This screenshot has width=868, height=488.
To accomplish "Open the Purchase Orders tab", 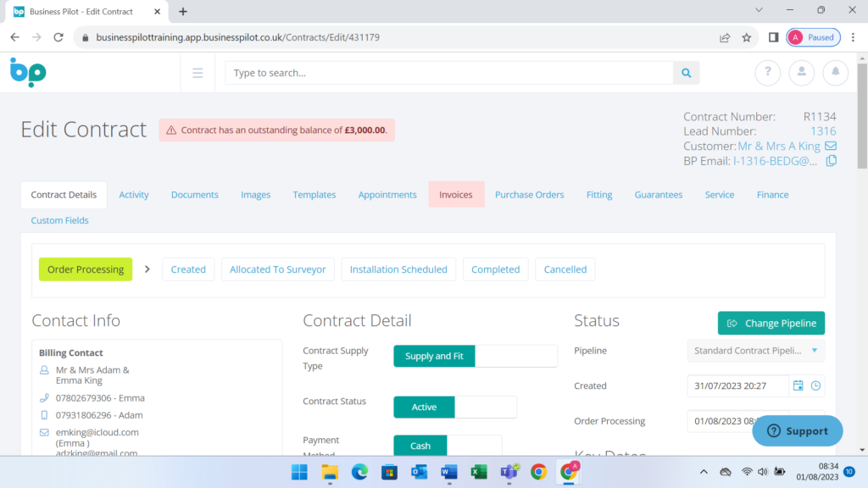I will pyautogui.click(x=529, y=194).
